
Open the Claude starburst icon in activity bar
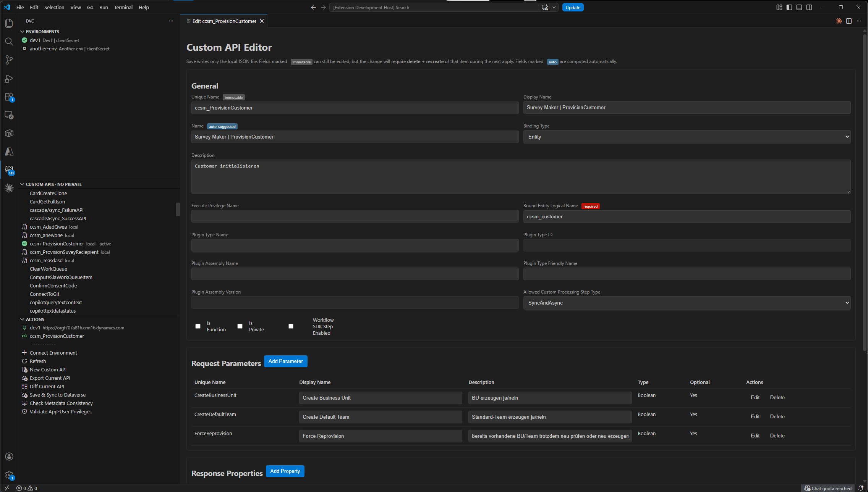click(9, 188)
